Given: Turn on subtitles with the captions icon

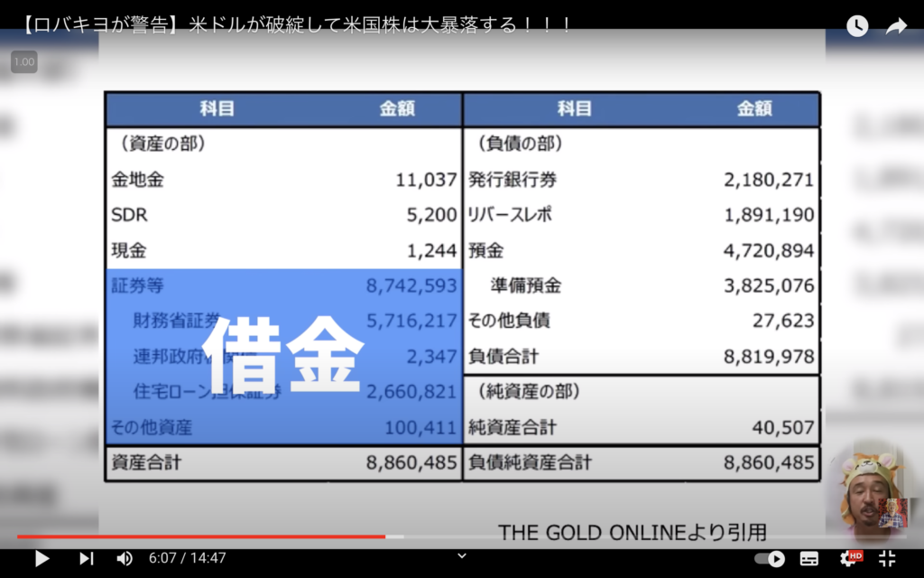Looking at the screenshot, I should [809, 558].
